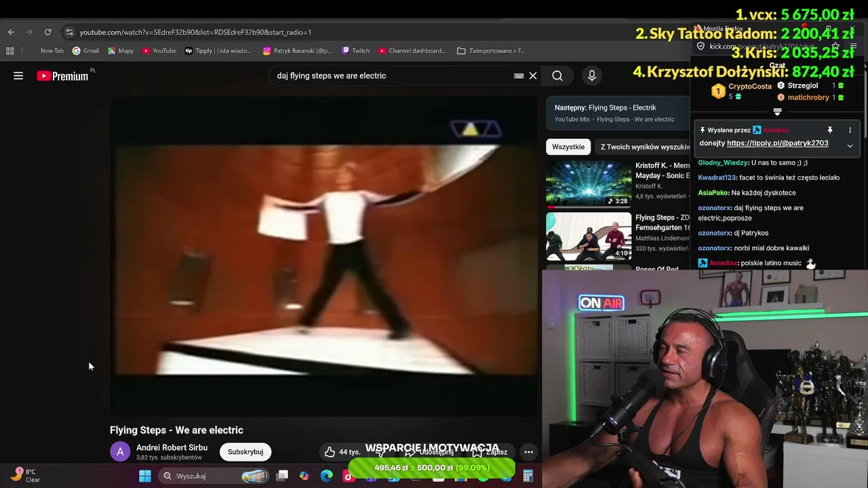
Task: Open site information icon in address bar
Action: [x=69, y=32]
